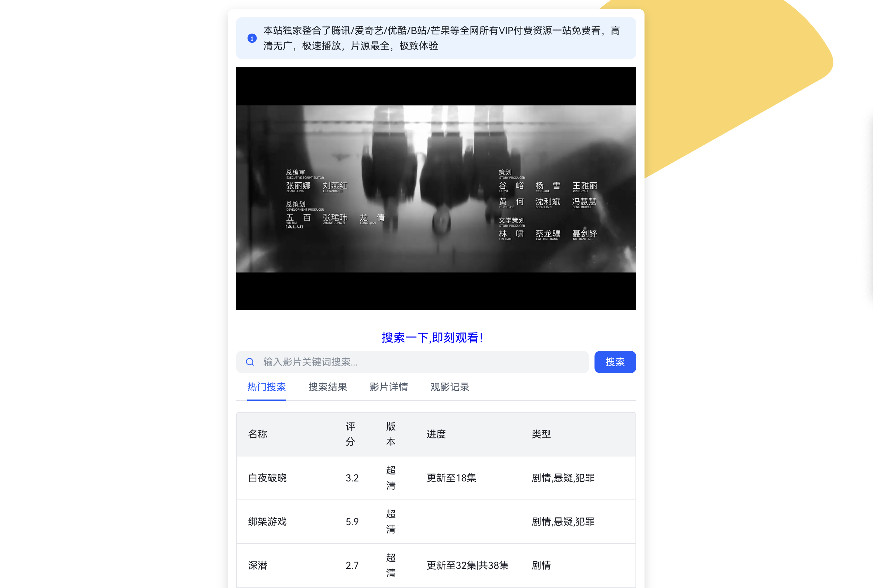
Task: Click the search icon to initiate search
Action: pyautogui.click(x=249, y=362)
